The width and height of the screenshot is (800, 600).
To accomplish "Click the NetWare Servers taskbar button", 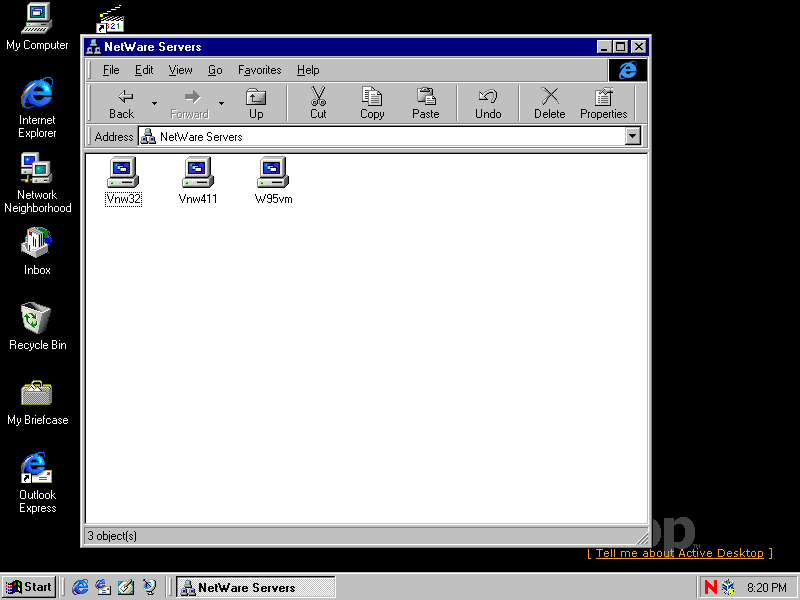I will tap(256, 587).
